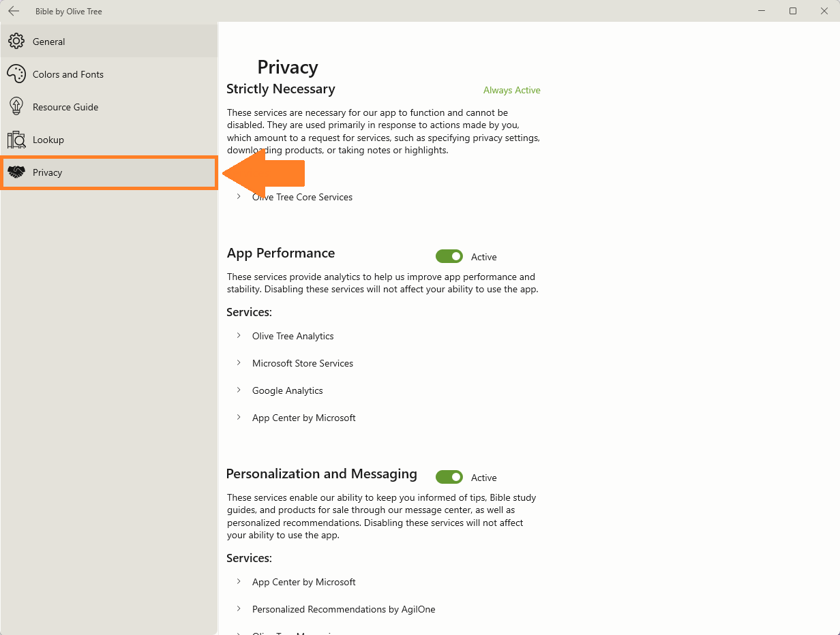Screen dimensions: 840x635
Task: Expand the Microsoft Store Services chevron
Action: pos(239,362)
